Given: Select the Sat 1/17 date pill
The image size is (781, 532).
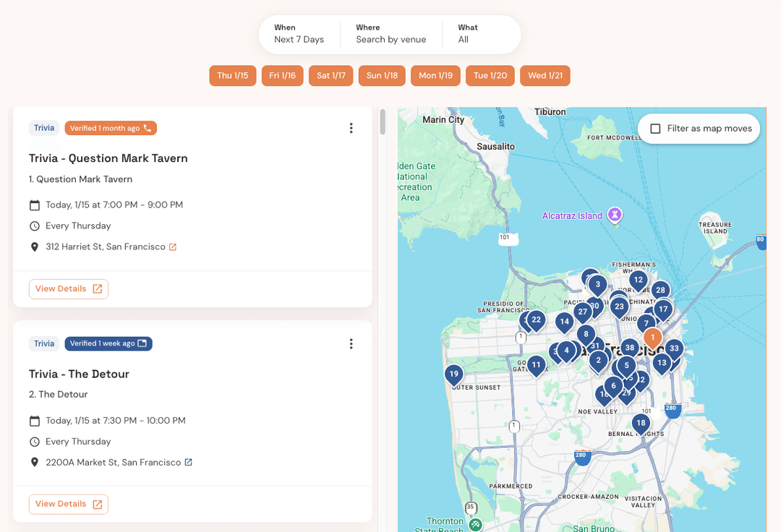Looking at the screenshot, I should click(x=330, y=75).
